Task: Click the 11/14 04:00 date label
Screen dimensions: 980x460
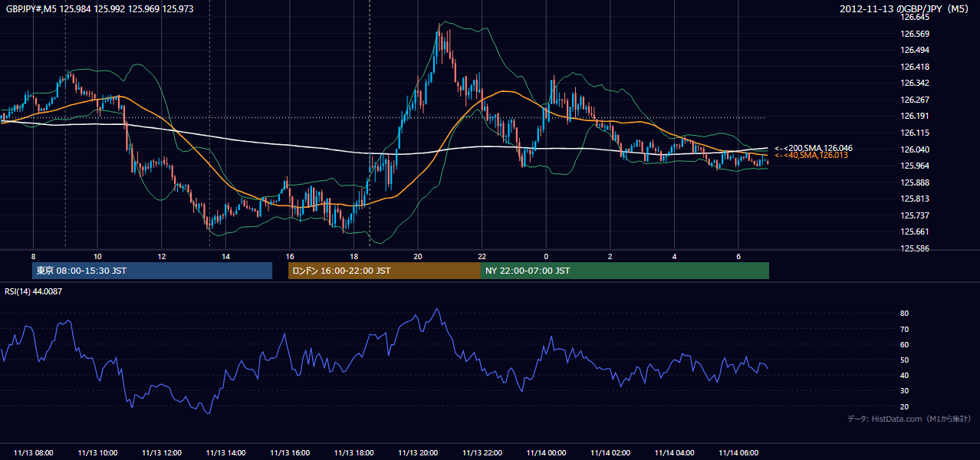Action: (x=674, y=453)
